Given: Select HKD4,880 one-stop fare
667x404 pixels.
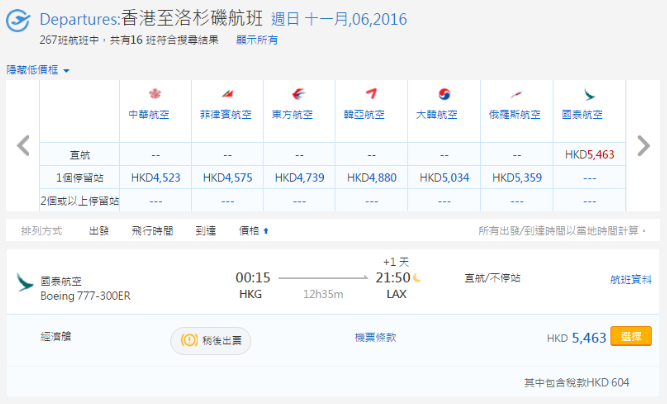Looking at the screenshot, I should (x=372, y=178).
